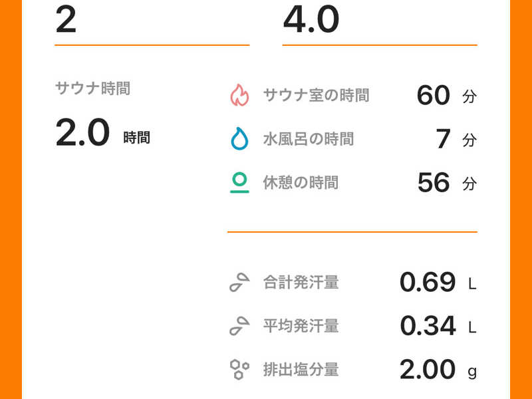The height and width of the screenshot is (399, 532).
Task: Click the 2.0 時間 sauna duration value
Action: click(102, 134)
